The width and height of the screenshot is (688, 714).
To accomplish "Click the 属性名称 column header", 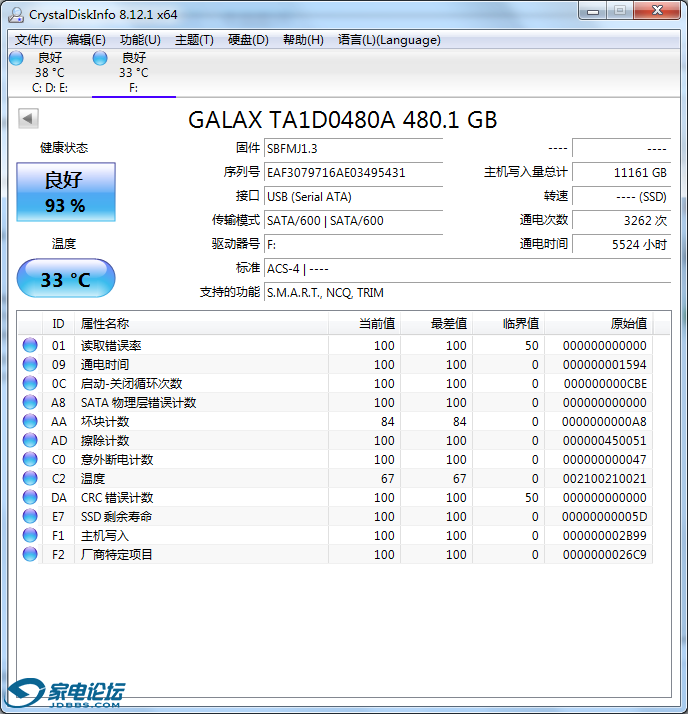I will click(x=201, y=324).
